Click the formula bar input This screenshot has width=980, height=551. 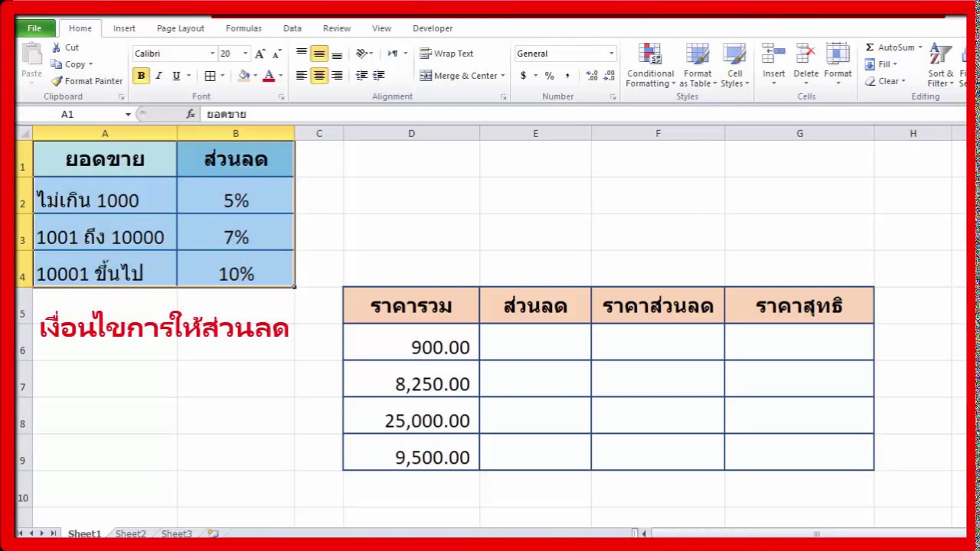tap(582, 114)
